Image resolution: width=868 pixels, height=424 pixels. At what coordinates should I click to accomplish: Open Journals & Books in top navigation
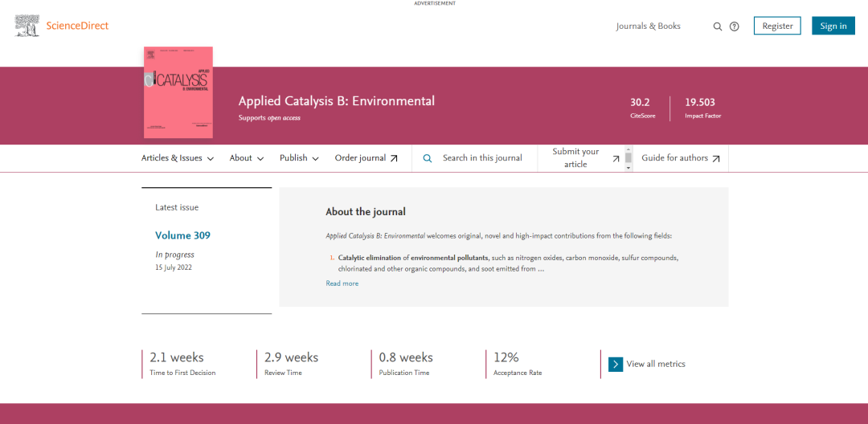point(648,26)
